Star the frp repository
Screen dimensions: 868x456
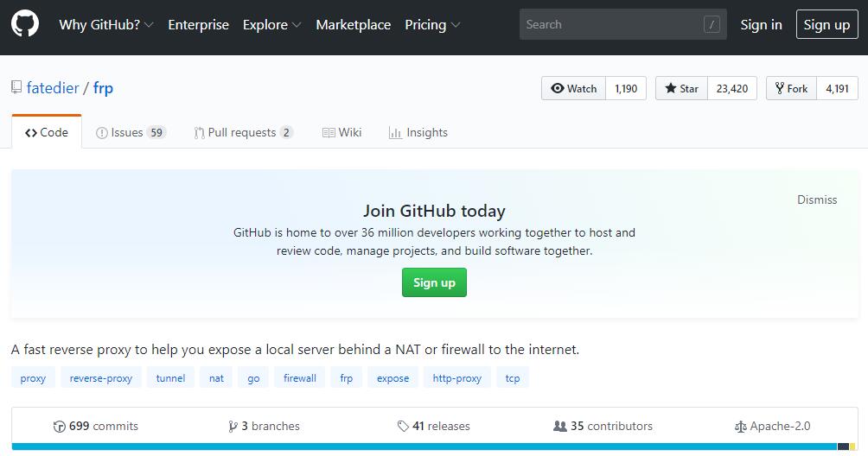coord(681,88)
